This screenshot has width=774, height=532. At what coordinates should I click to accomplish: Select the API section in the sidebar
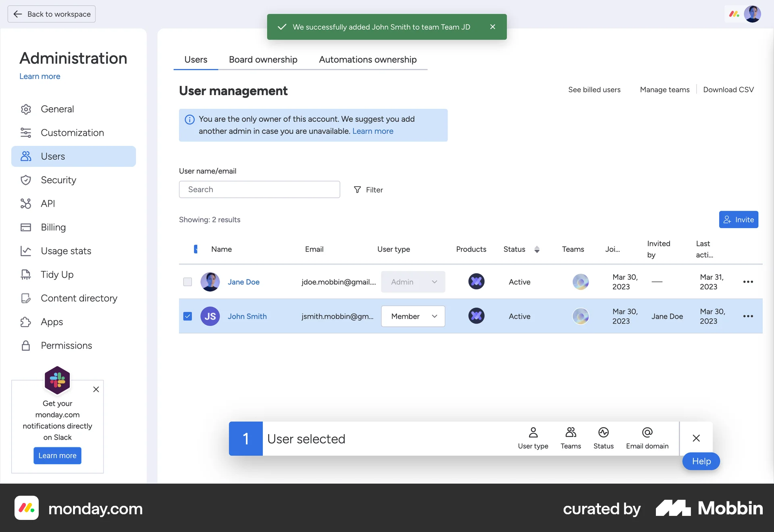coord(48,204)
